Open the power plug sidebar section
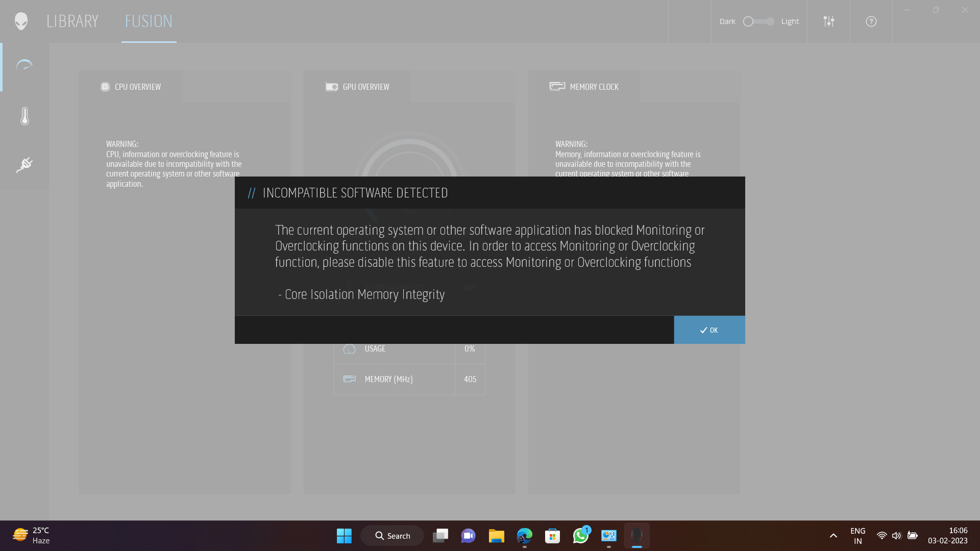This screenshot has height=551, width=980. coord(24,165)
